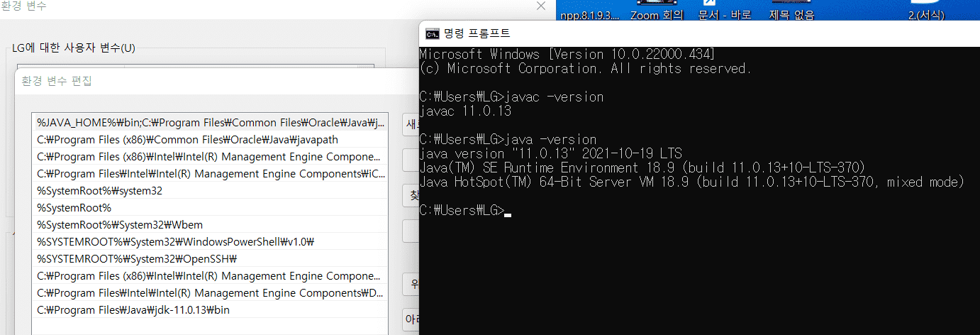
Task: Click the Command Prompt title bar icon
Action: pos(432,33)
